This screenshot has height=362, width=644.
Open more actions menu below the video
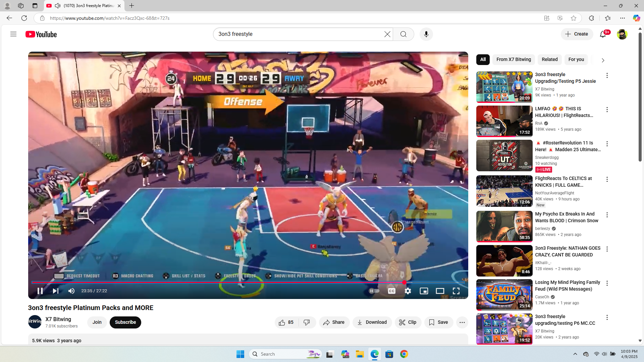coord(462,322)
